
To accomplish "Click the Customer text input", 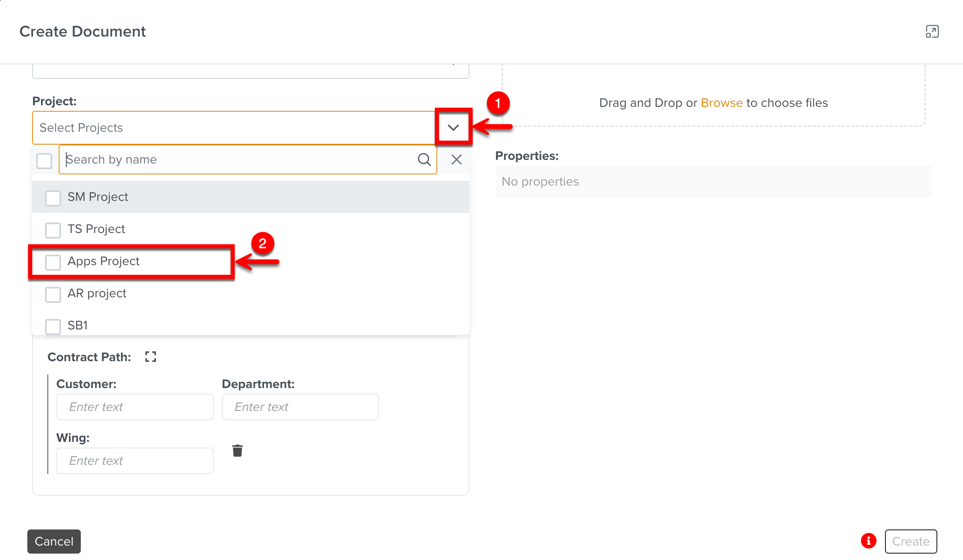I will pos(135,407).
